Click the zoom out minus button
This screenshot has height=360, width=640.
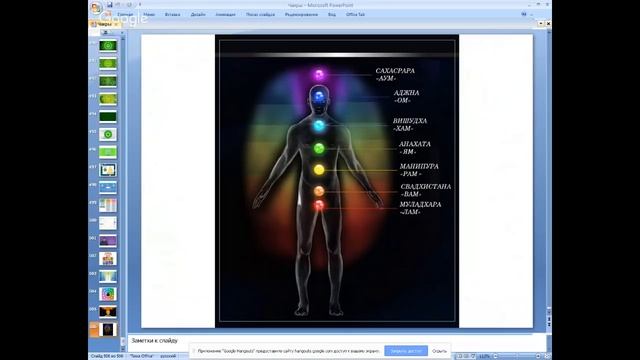pyautogui.click(x=496, y=356)
